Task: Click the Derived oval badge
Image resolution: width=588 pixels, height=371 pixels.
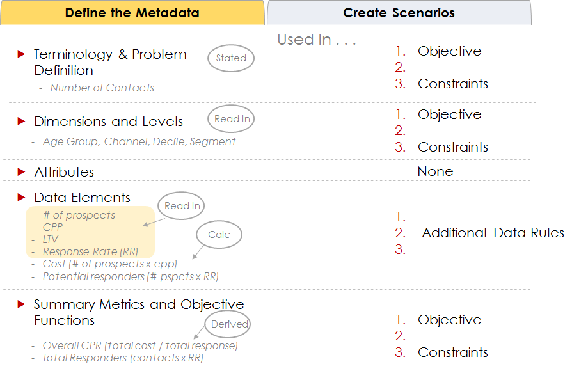Action: pos(228,324)
